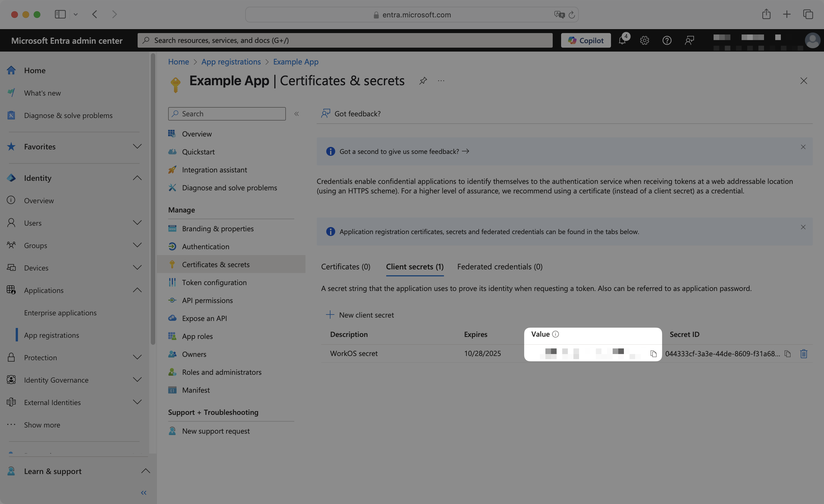Expand the Favorites section
Image resolution: width=824 pixels, height=504 pixels.
[x=137, y=147]
